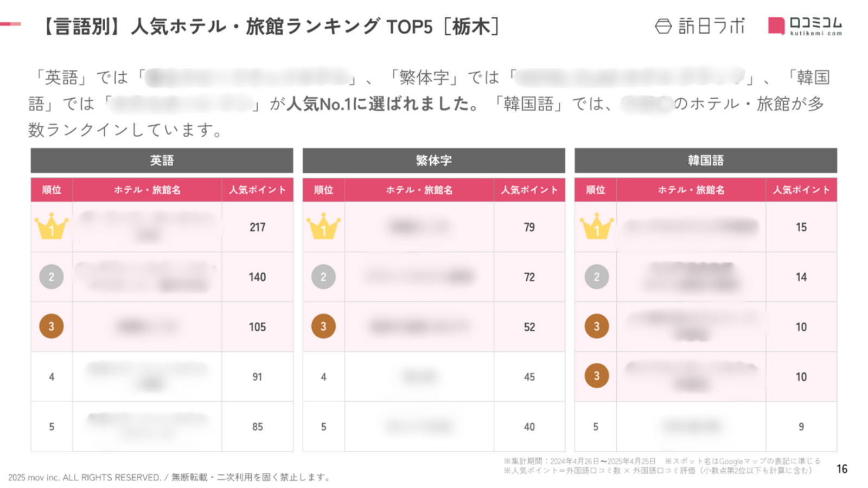868x488 pixels.
Task: Select the 英語 table header
Action: 162,160
